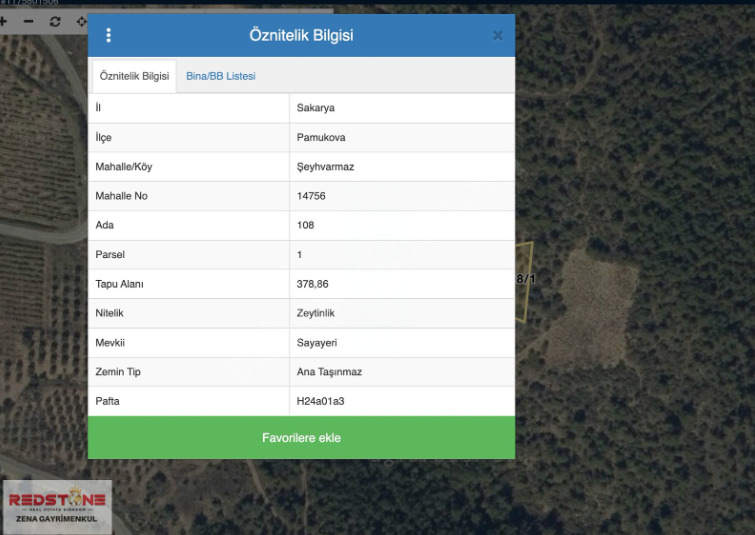Click the Redstone Zena Gayrimenkul logo

(56, 506)
